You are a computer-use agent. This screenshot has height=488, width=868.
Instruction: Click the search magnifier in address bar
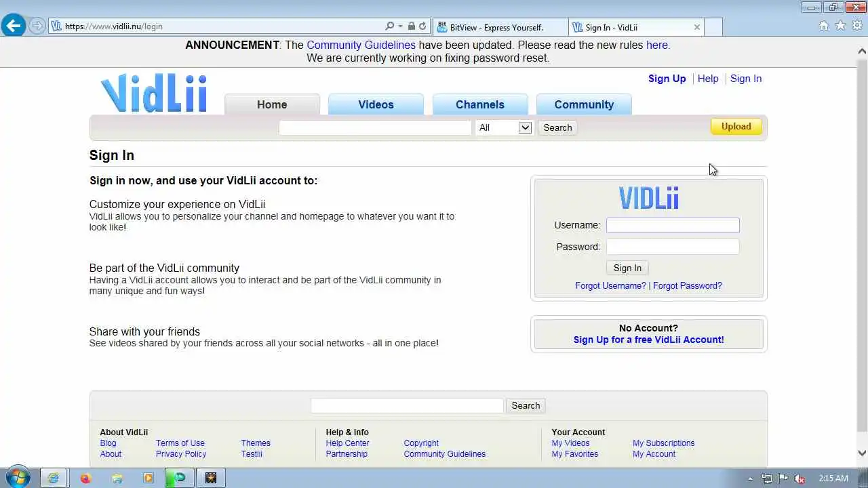[x=389, y=26]
